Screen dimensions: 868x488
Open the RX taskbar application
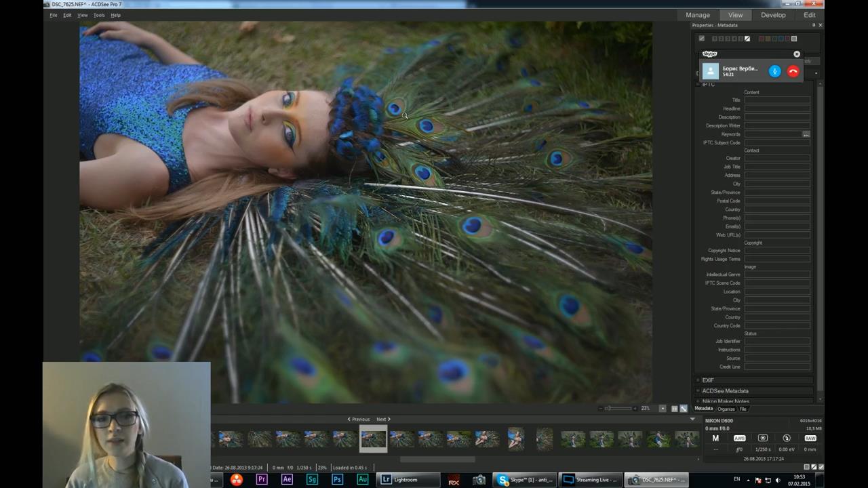pos(454,480)
